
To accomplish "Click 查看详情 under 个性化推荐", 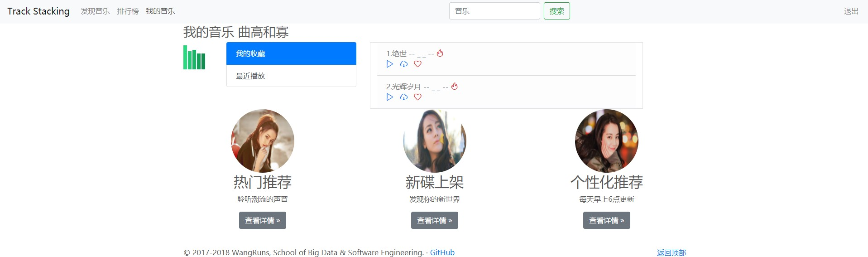I will pos(607,220).
